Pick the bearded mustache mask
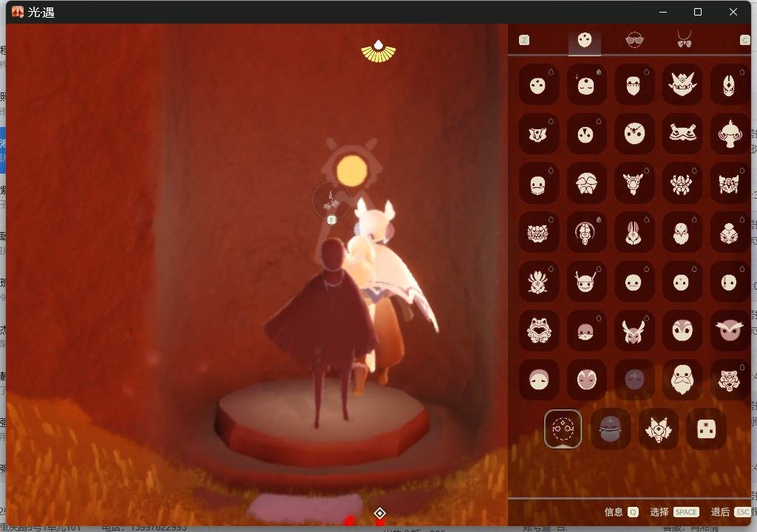757x532 pixels. (682, 380)
